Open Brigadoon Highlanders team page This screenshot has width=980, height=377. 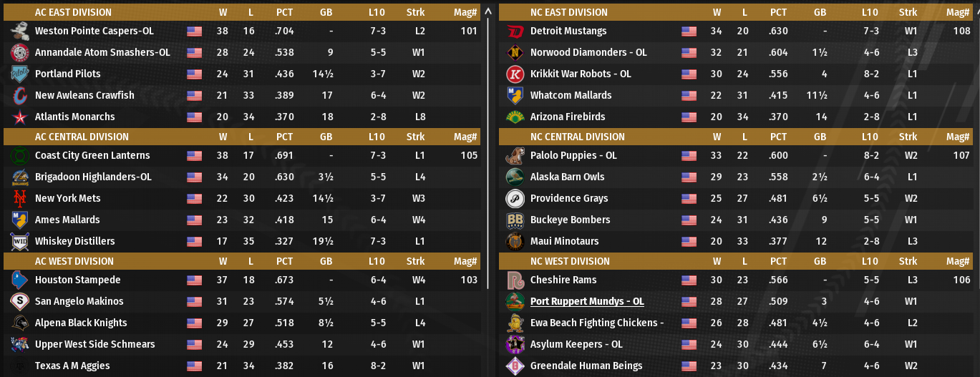pyautogui.click(x=93, y=177)
